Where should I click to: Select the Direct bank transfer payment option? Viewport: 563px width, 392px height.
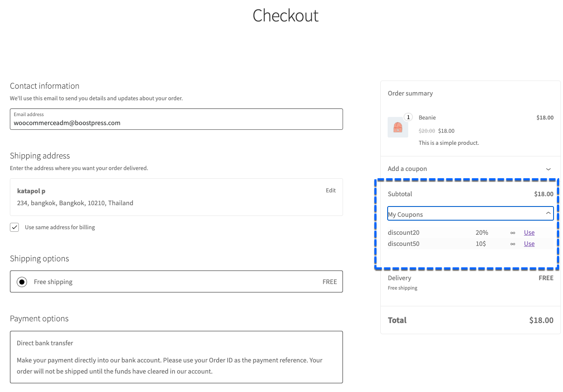tap(176, 357)
